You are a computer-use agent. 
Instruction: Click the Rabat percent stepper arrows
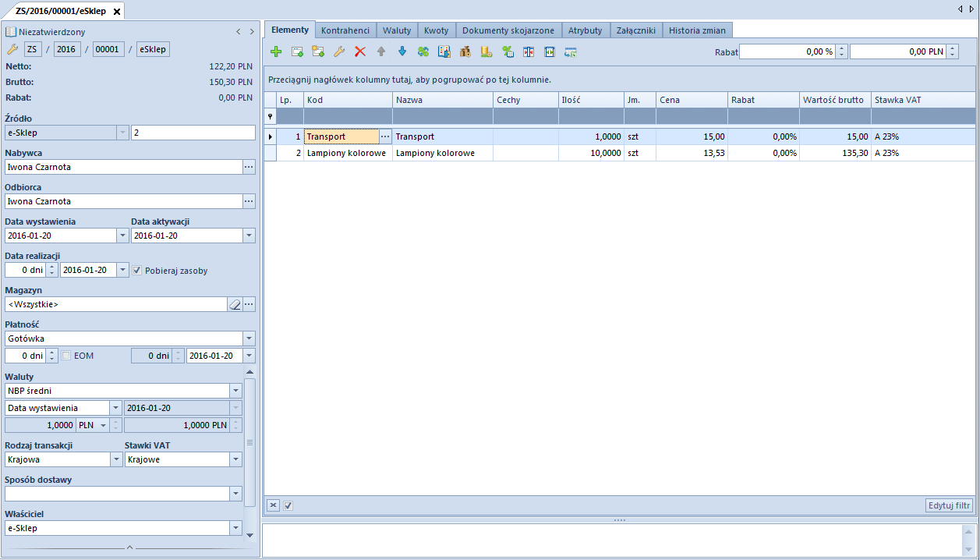click(x=841, y=51)
